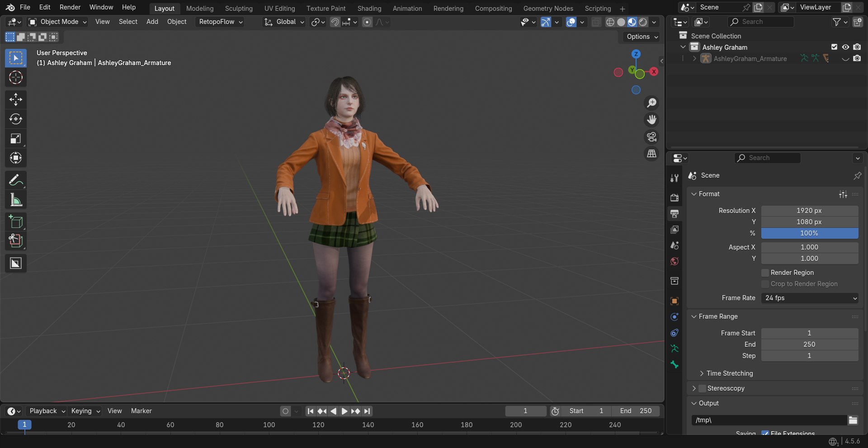Open the viewport Options dropdown
The height and width of the screenshot is (448, 868).
[642, 37]
